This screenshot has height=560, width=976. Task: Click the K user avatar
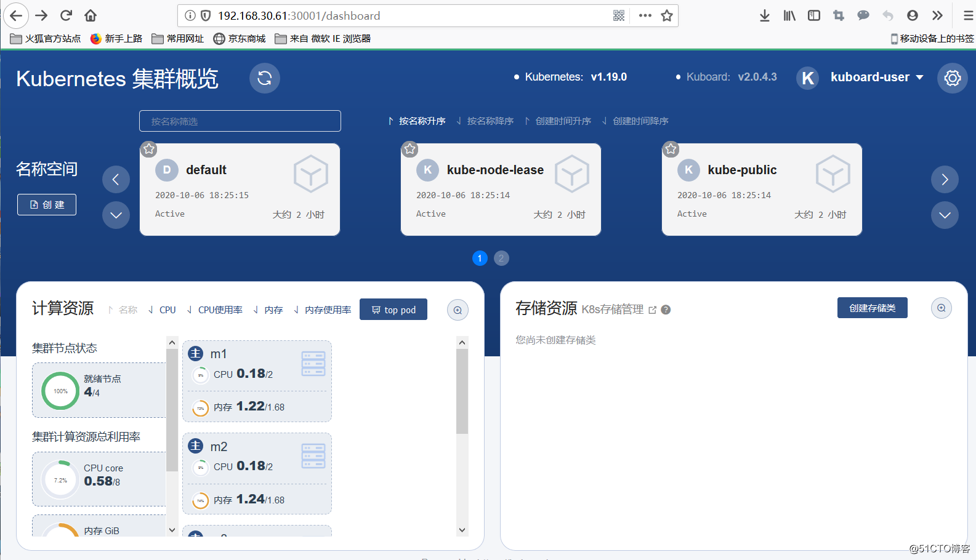click(x=808, y=78)
